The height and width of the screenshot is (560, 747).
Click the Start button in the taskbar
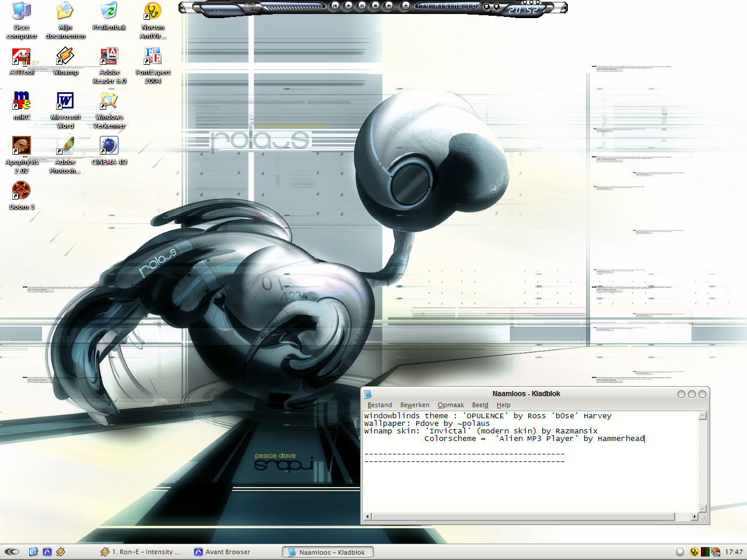12,551
